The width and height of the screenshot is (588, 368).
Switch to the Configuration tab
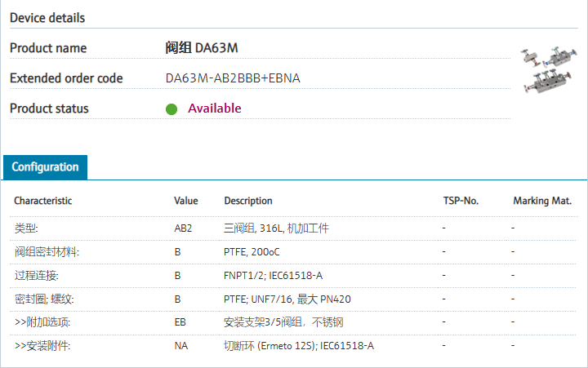click(45, 167)
